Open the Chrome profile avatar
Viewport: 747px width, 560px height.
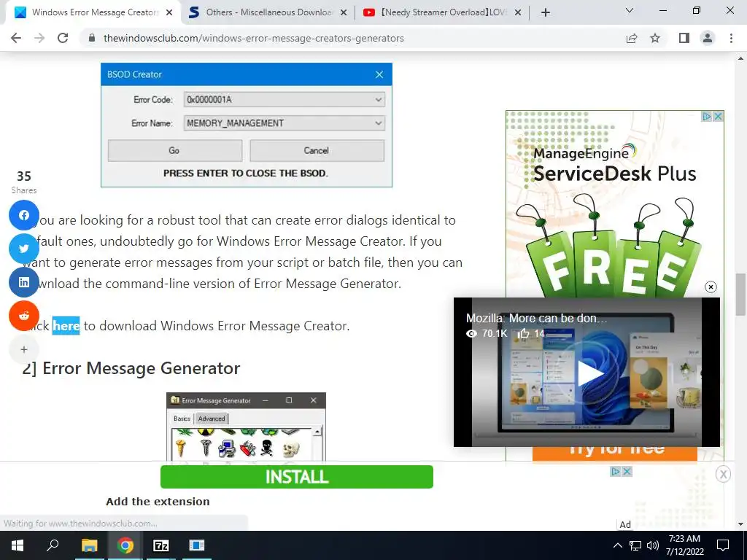point(708,38)
